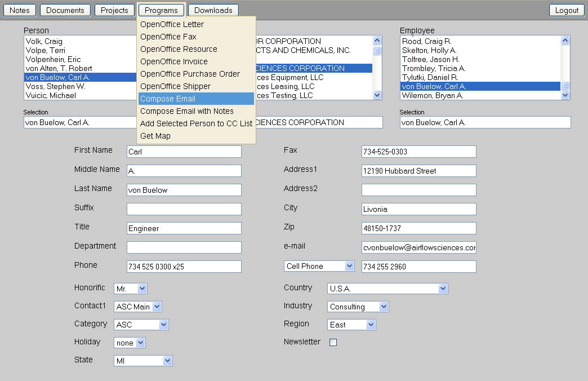Expand the State dropdown

pyautogui.click(x=143, y=361)
